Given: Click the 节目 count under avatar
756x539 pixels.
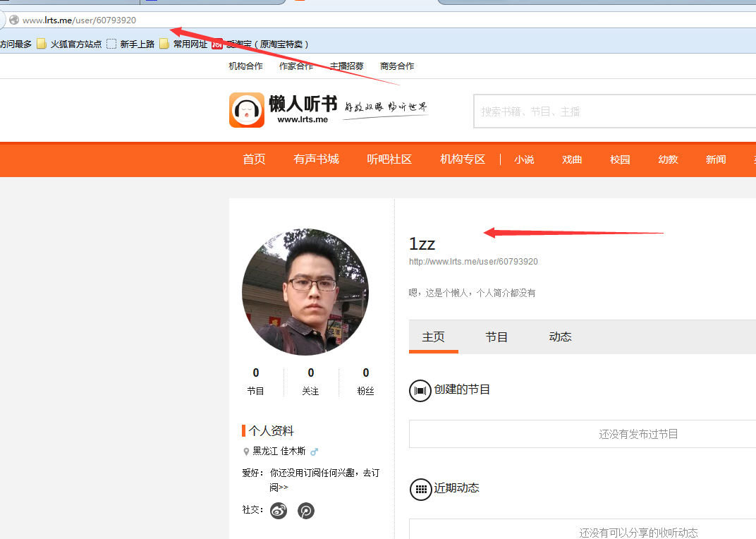Looking at the screenshot, I should point(255,382).
